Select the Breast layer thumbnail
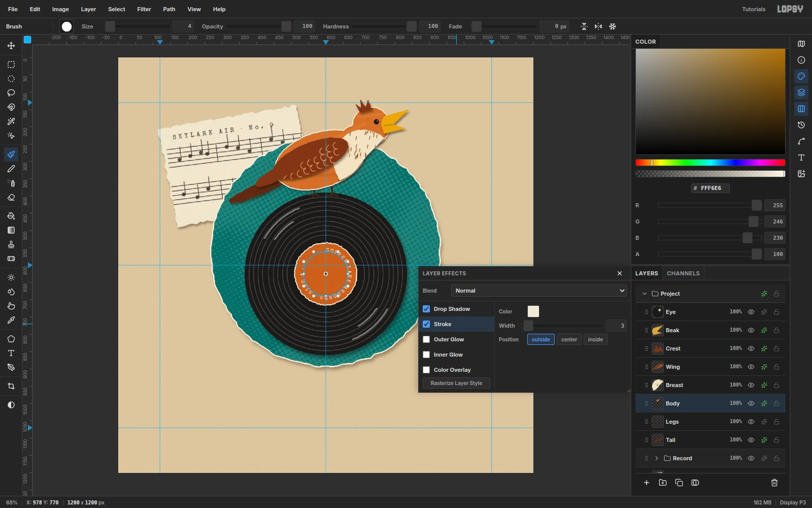This screenshot has height=508, width=812. [658, 385]
